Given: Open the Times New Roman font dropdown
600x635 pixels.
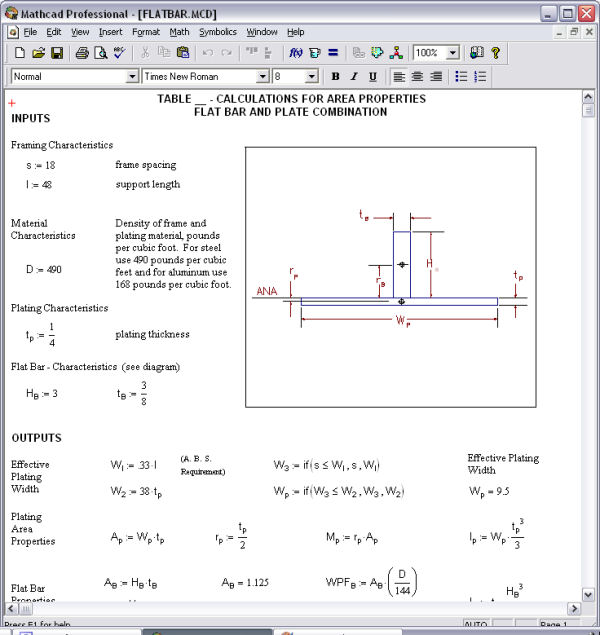Looking at the screenshot, I should coord(263,77).
